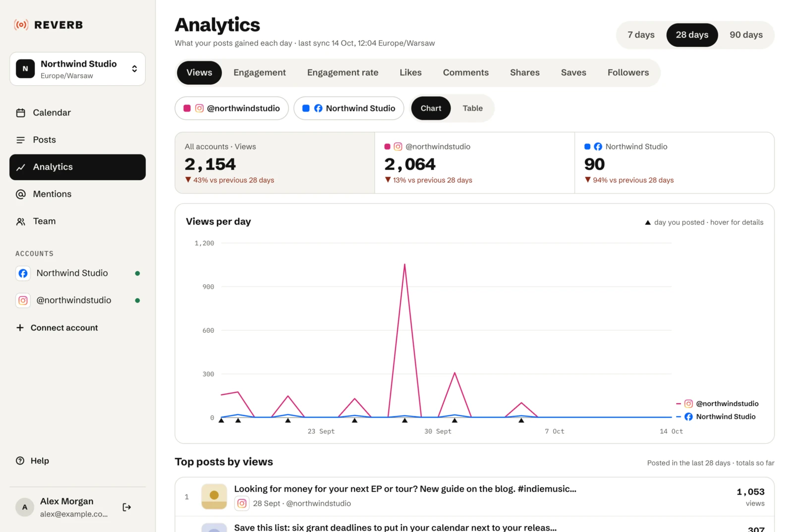Click the post-day marker under the tallest chart peak

pyautogui.click(x=404, y=421)
